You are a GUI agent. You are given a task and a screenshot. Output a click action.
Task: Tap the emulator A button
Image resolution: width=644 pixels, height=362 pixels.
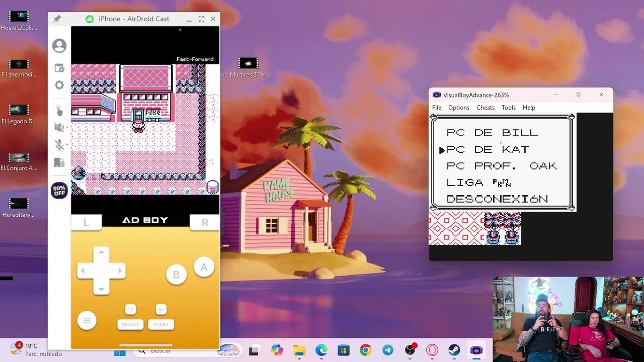pyautogui.click(x=204, y=267)
